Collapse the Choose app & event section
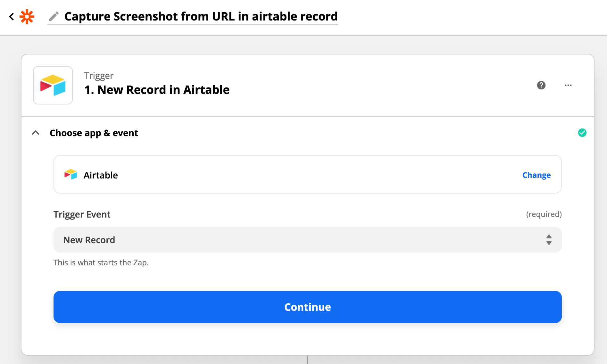The image size is (607, 364). coord(36,133)
